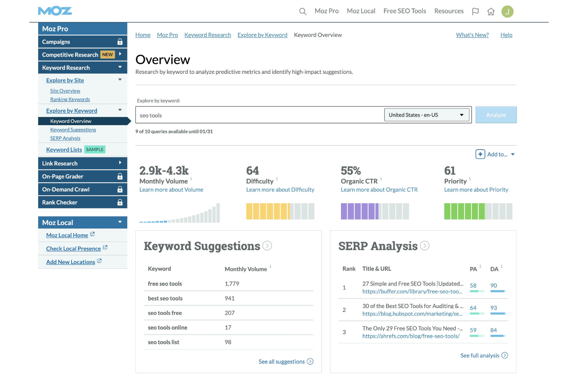Screen dimensions: 588x392
Task: Click the external link icon next to Add New Locations
Action: click(99, 261)
